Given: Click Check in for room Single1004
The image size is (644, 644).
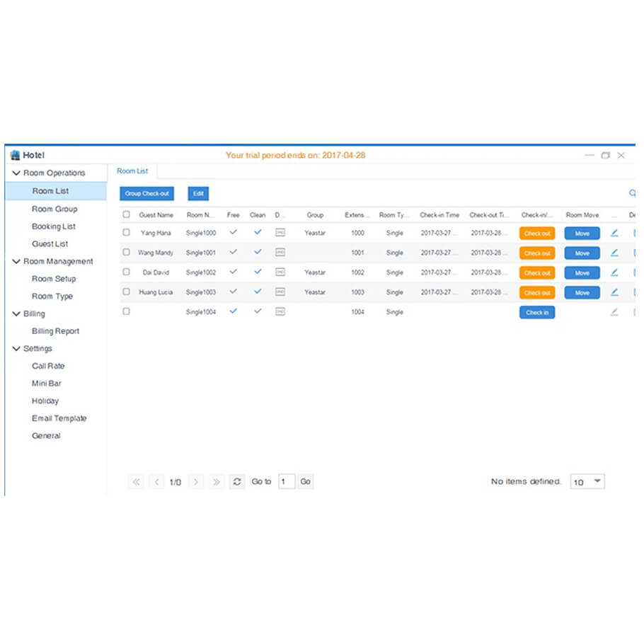Looking at the screenshot, I should click(x=536, y=312).
